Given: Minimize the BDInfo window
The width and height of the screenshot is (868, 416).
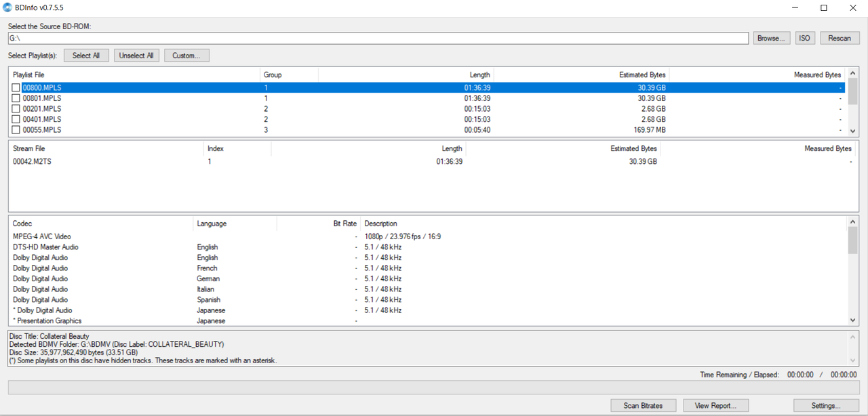Looking at the screenshot, I should click(794, 7).
